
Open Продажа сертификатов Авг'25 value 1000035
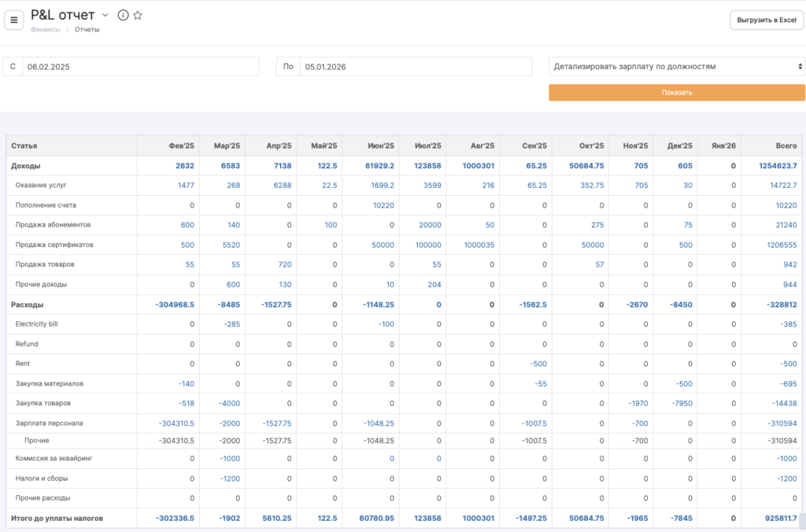pos(479,245)
